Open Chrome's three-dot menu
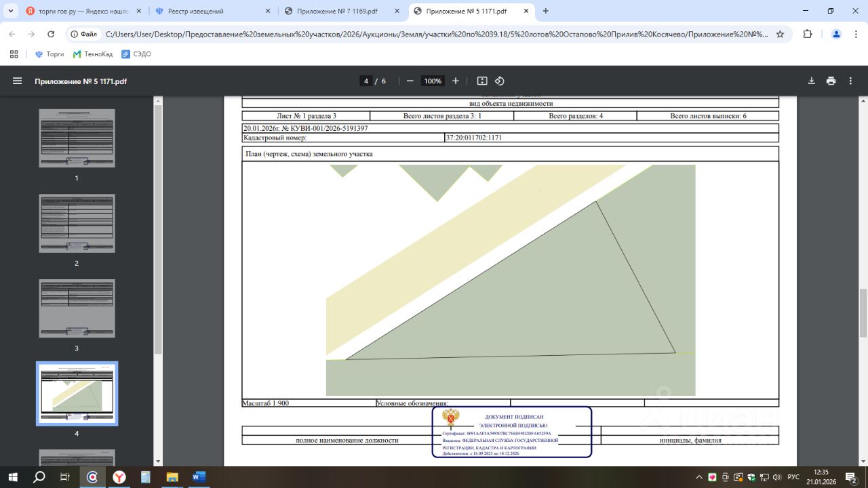The width and height of the screenshot is (868, 488). (x=855, y=34)
